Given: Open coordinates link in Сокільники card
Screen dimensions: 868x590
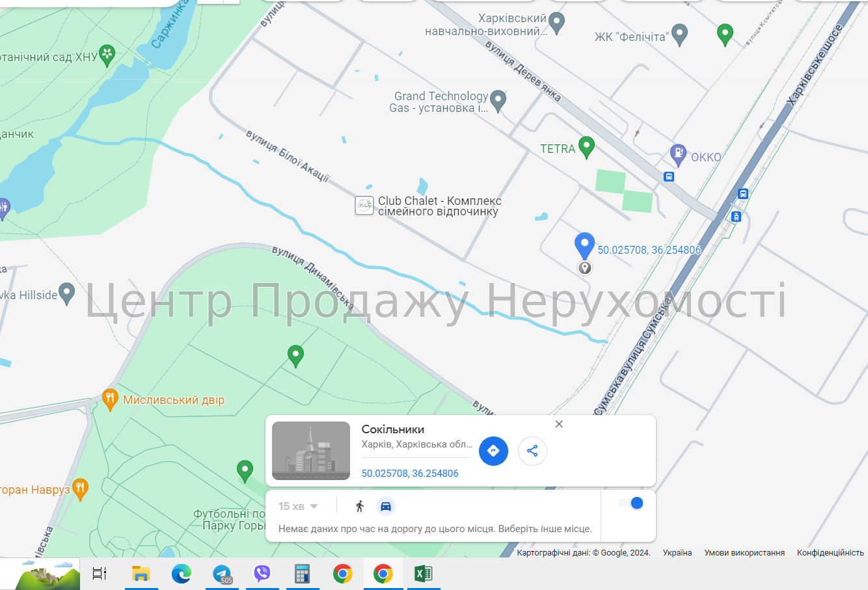Looking at the screenshot, I should pyautogui.click(x=410, y=474).
